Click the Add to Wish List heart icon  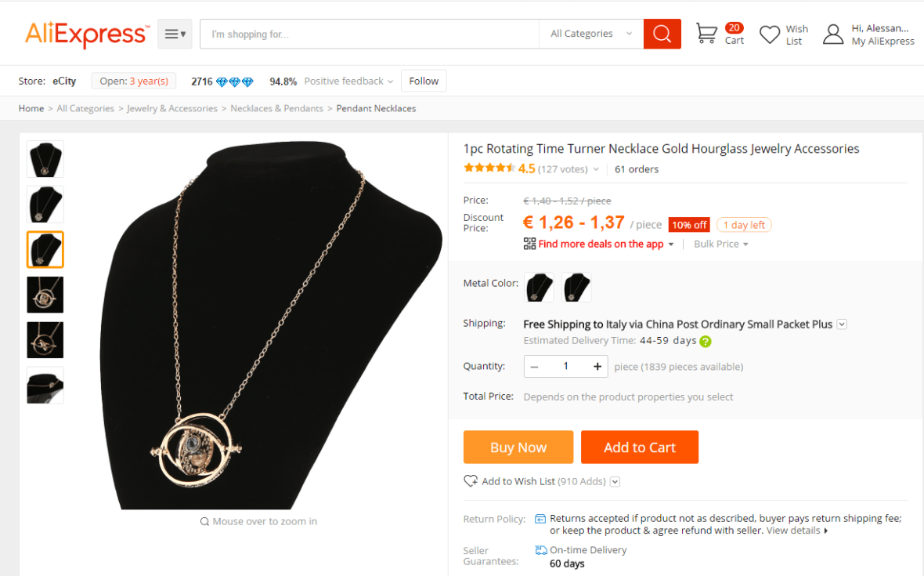click(471, 481)
